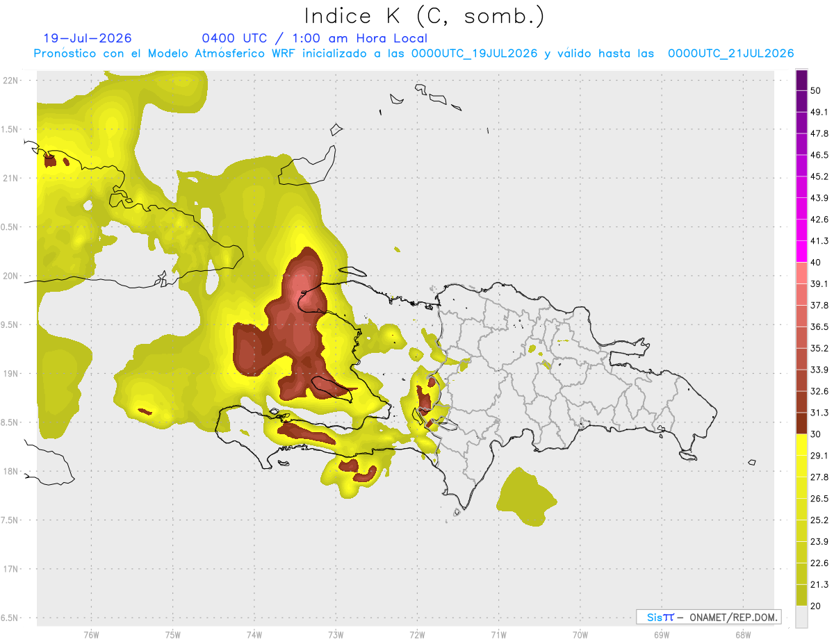This screenshot has width=834, height=644.
Task: Click the legend value '27.8'
Action: click(x=819, y=477)
